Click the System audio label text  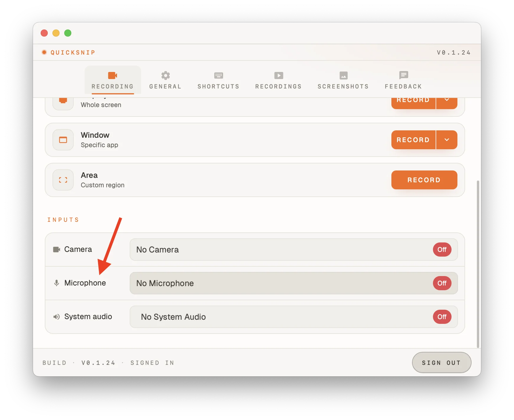point(88,317)
